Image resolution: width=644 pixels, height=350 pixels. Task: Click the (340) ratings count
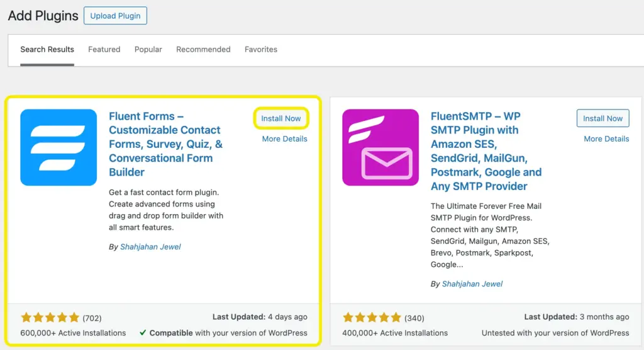[414, 319]
